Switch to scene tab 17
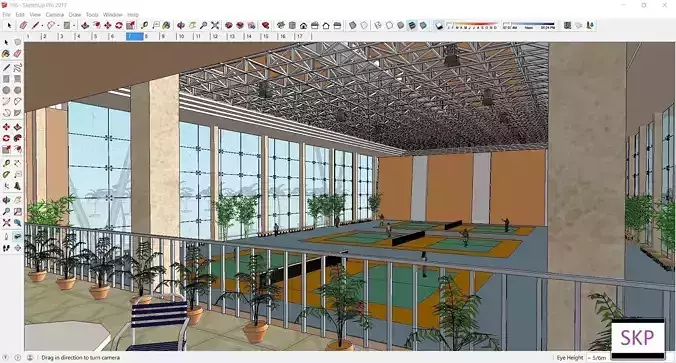The image size is (676, 363). coord(304,37)
